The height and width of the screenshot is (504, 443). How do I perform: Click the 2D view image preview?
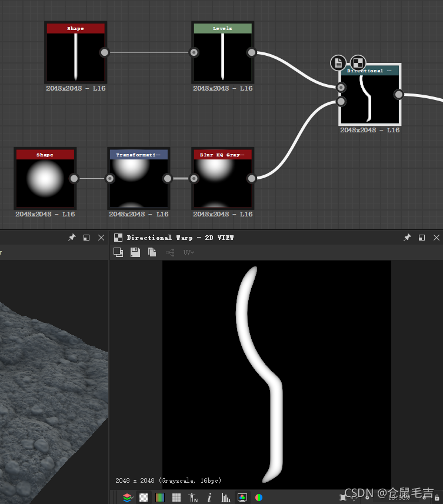277,375
